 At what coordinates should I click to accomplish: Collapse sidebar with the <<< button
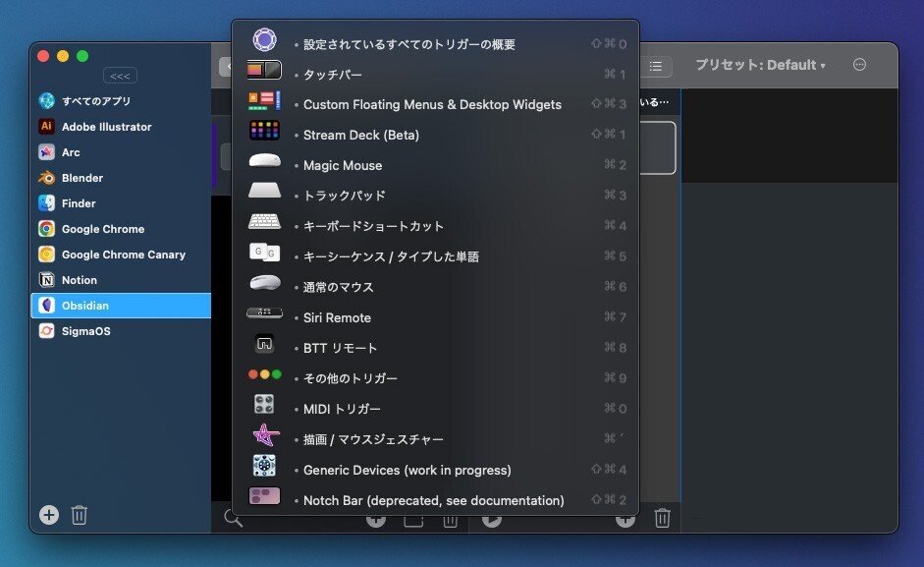point(120,76)
